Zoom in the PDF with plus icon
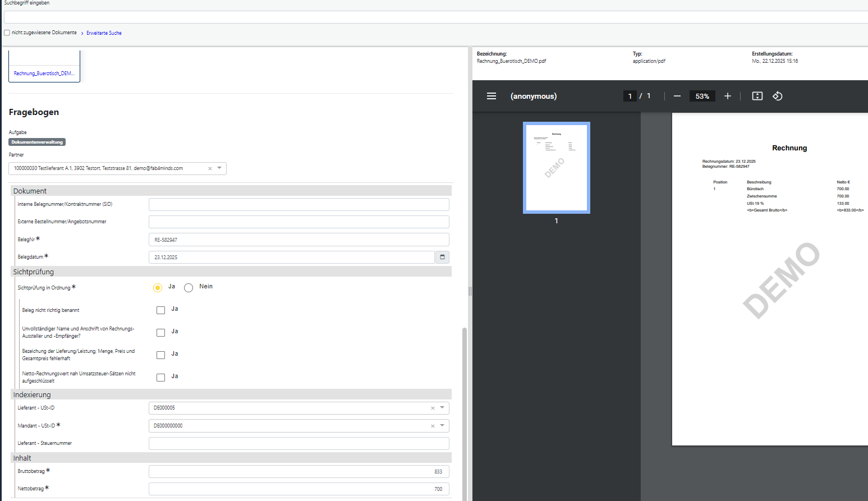The height and width of the screenshot is (501, 868). coord(727,96)
